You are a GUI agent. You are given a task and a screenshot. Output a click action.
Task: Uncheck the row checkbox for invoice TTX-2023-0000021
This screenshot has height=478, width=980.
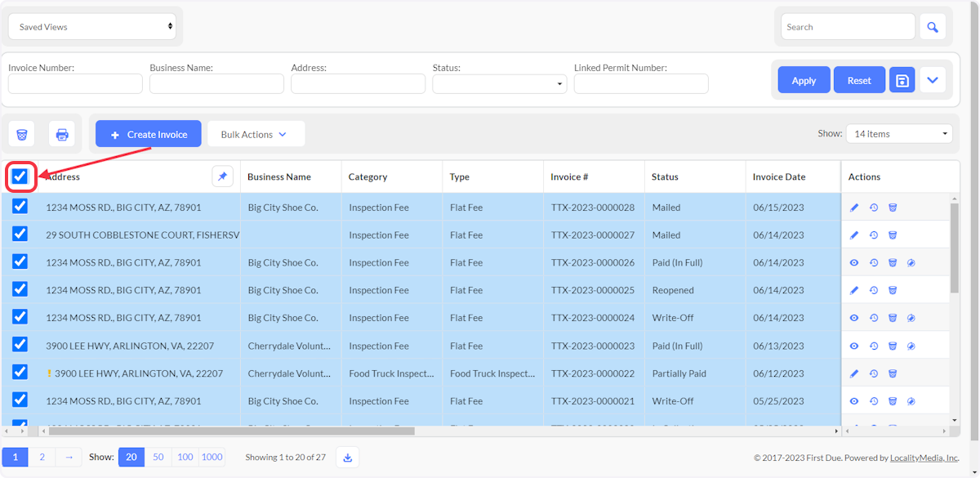[20, 400]
